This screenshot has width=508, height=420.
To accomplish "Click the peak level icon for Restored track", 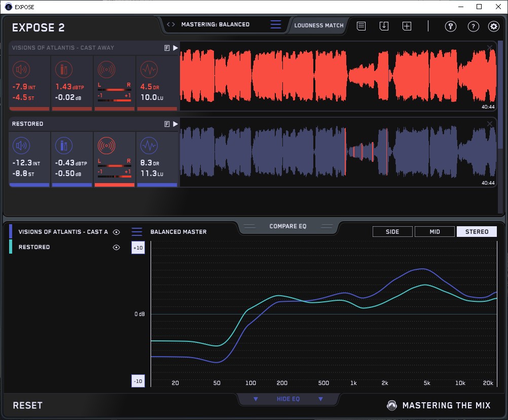I will point(64,146).
